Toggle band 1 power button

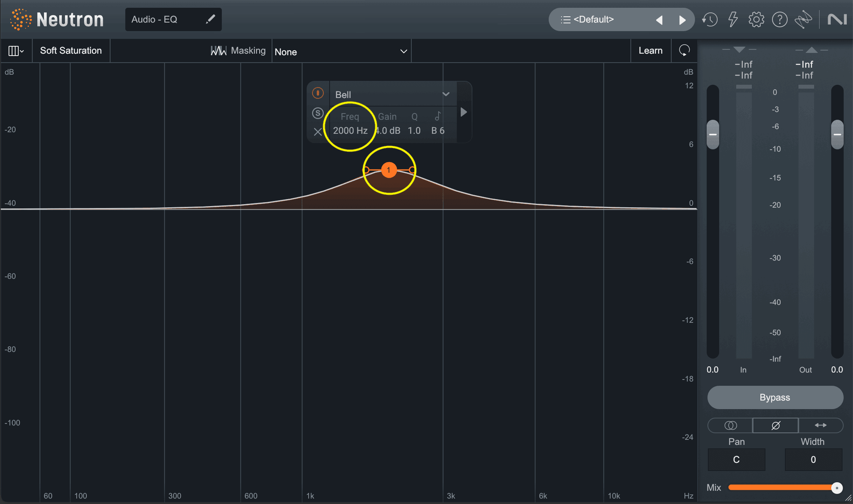pos(318,93)
